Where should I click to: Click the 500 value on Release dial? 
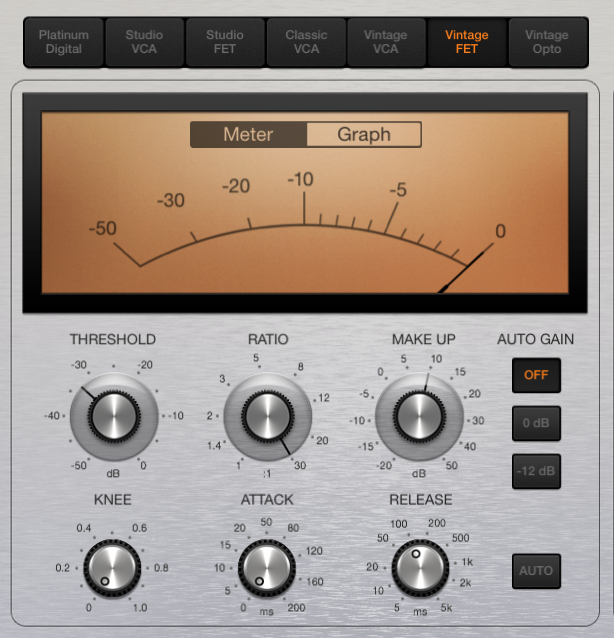point(461,538)
